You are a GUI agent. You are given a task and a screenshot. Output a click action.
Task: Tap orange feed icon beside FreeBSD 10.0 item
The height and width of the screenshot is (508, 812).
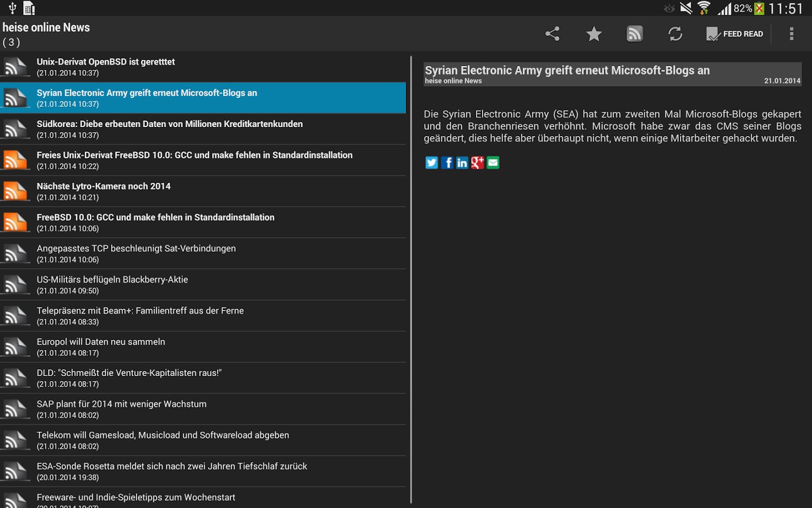[x=15, y=222]
